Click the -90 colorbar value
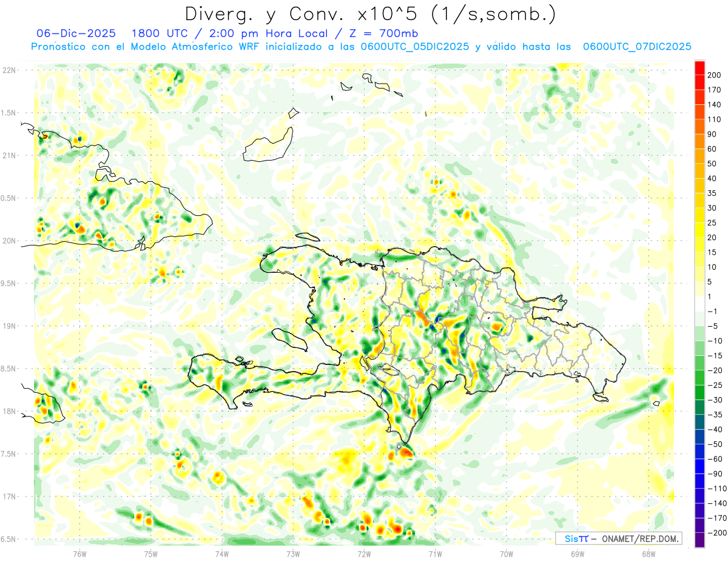Image resolution: width=728 pixels, height=562 pixels. click(x=715, y=474)
